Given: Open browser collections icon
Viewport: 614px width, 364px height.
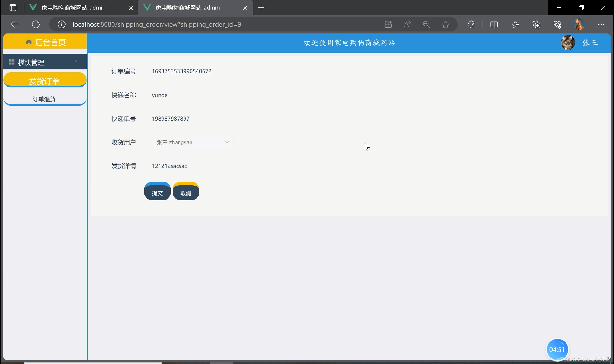Looking at the screenshot, I should coord(537,24).
